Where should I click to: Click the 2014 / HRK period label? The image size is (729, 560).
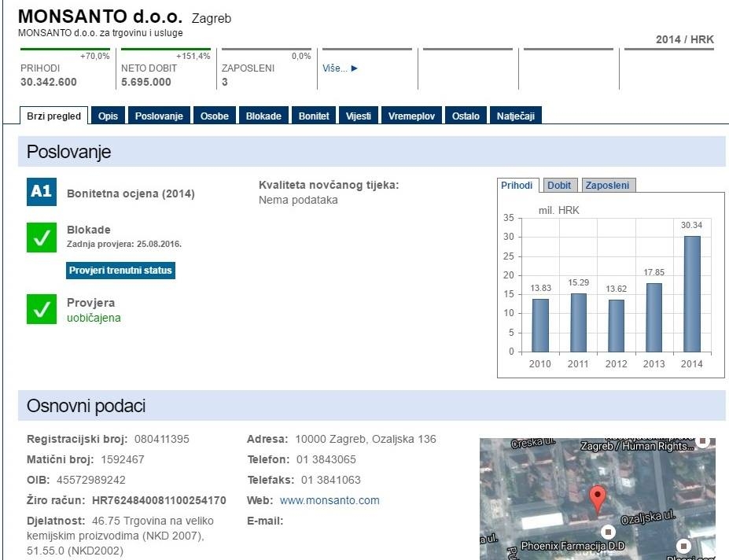(x=685, y=39)
